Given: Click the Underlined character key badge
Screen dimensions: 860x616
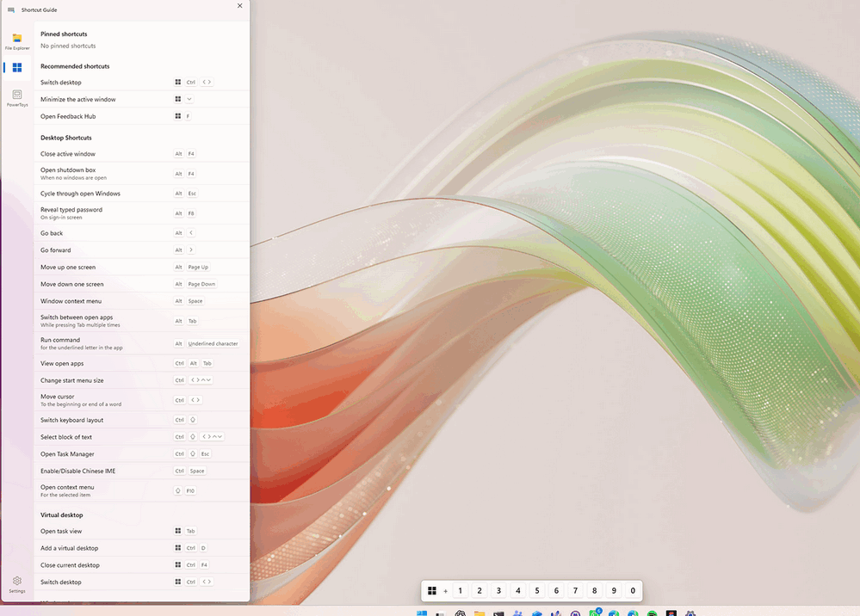Looking at the screenshot, I should 213,343.
